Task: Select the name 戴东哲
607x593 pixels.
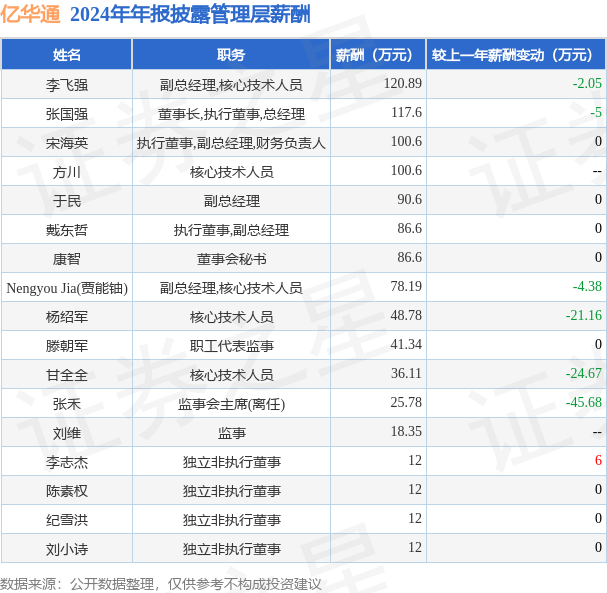Action: 67,230
